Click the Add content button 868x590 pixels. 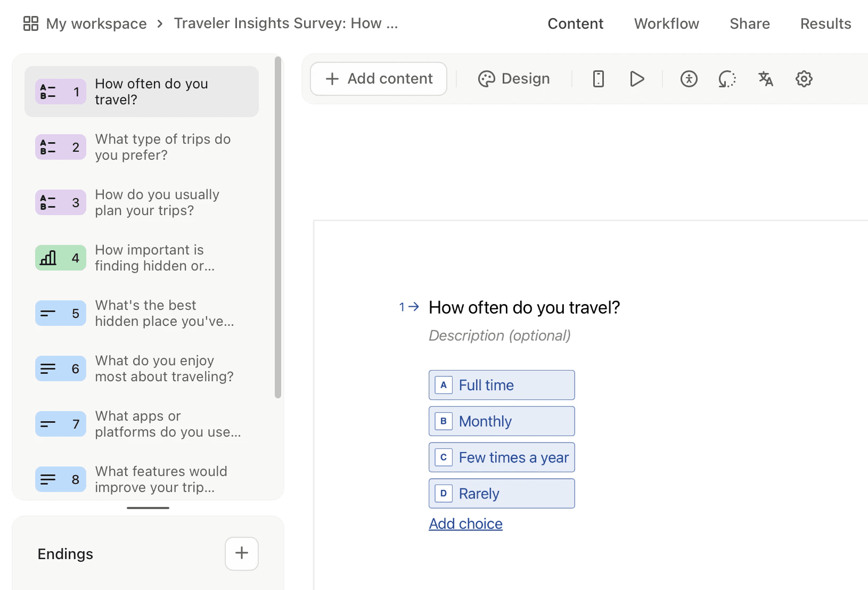tap(379, 79)
